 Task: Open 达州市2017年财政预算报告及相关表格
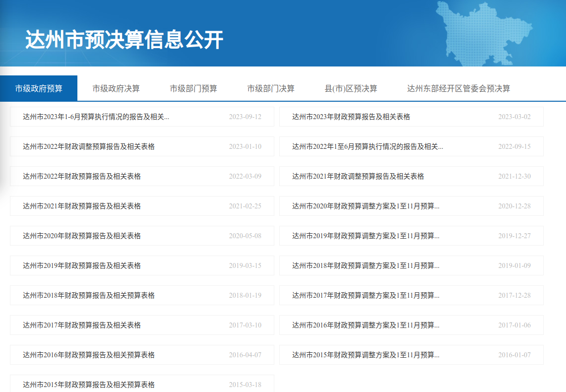pos(81,326)
